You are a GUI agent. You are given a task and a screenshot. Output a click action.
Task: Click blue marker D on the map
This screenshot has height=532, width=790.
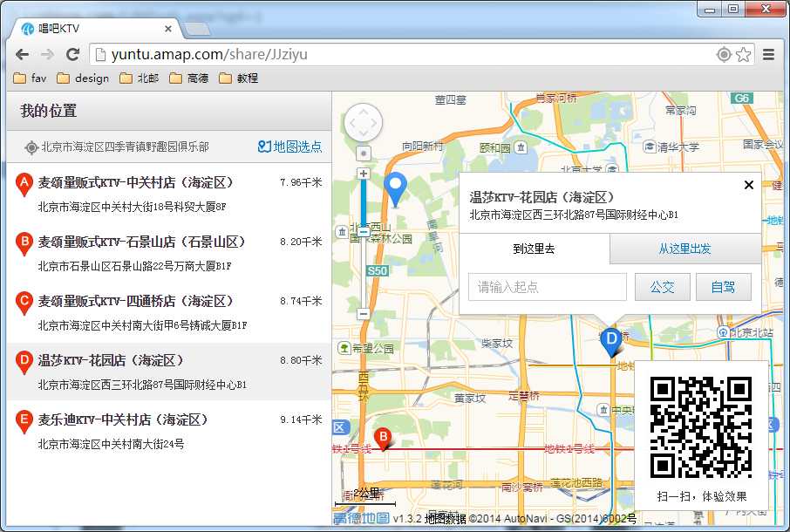[x=611, y=343]
